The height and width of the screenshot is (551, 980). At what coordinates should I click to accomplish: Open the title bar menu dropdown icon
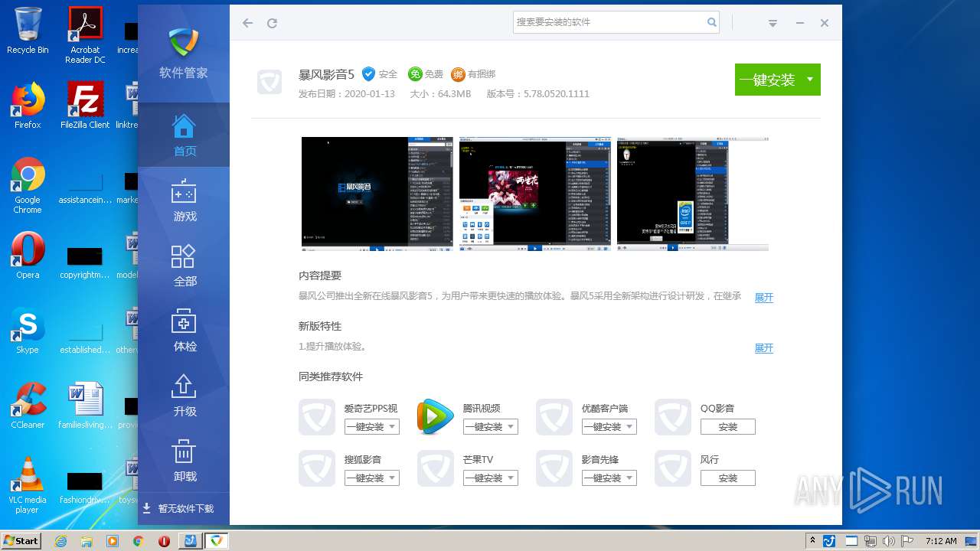773,24
